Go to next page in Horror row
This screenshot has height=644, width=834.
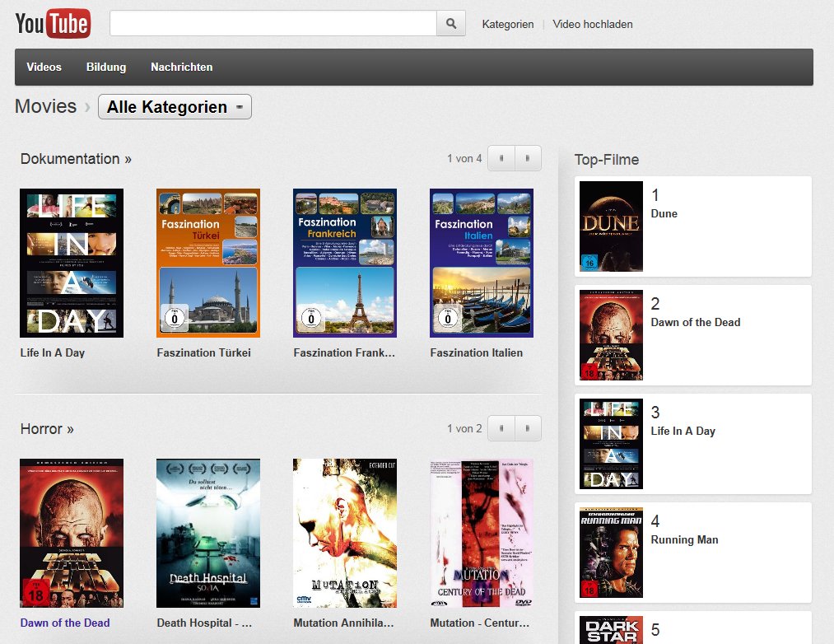tap(528, 428)
